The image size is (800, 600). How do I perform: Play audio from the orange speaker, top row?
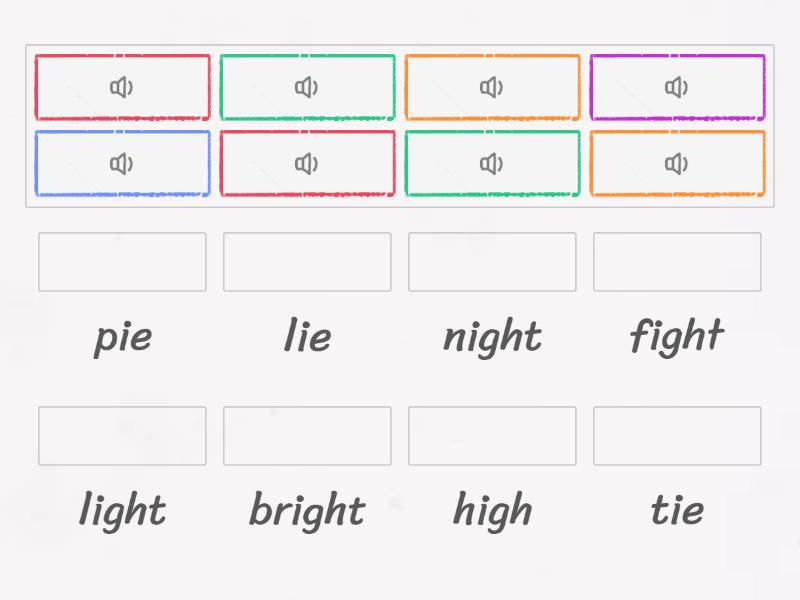point(492,87)
